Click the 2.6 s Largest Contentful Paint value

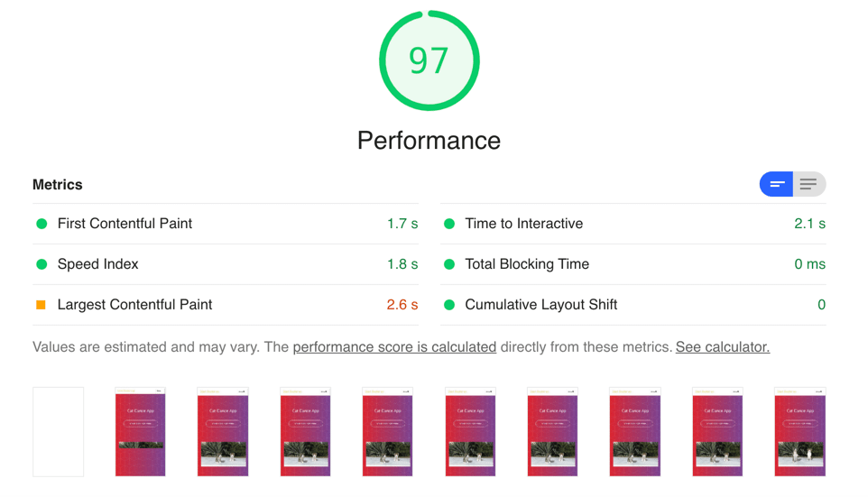(402, 304)
